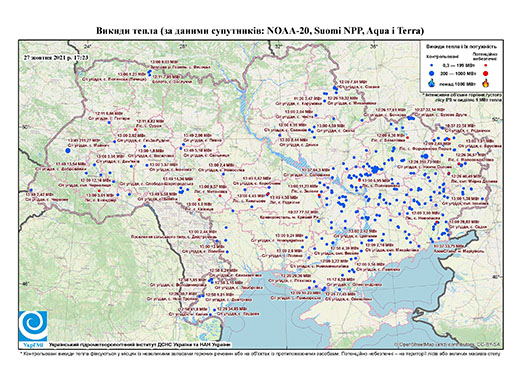
Task: Click the УкрГМІ spiral logo
Action: tap(33, 327)
